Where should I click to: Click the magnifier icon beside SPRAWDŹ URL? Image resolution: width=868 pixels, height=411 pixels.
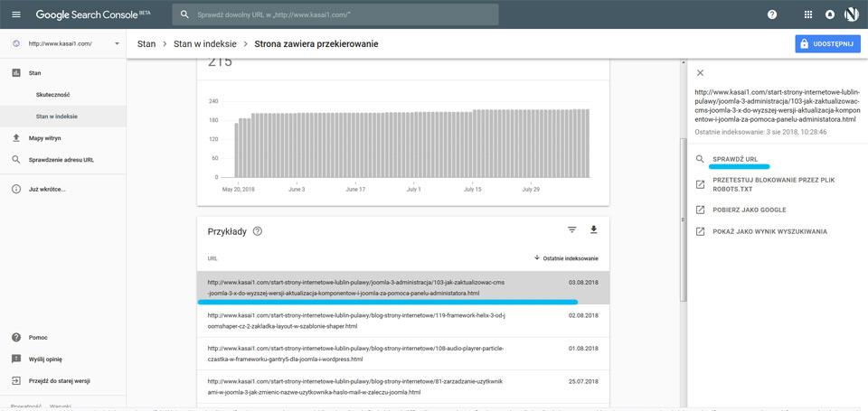click(x=700, y=159)
